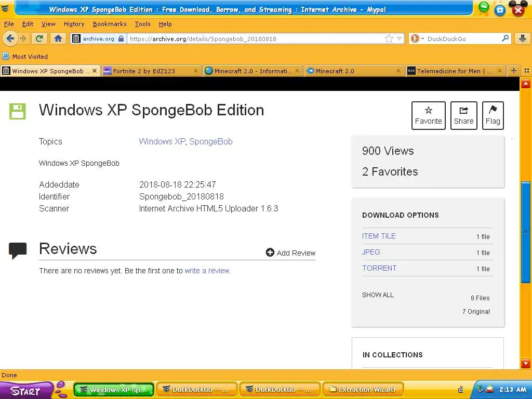
Task: Click the blue vertical scrollbar thumb
Action: (x=526, y=232)
